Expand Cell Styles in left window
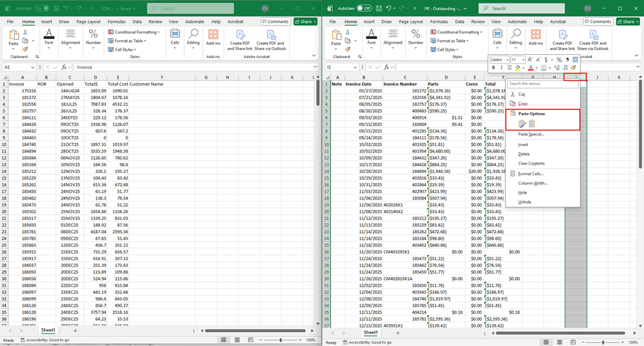 coord(122,50)
